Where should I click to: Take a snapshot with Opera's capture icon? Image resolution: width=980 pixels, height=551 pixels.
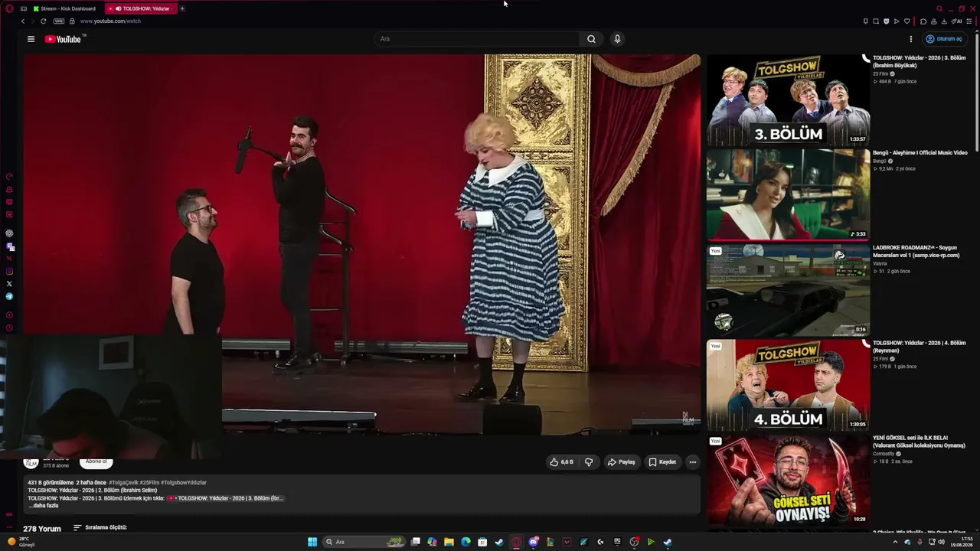pyautogui.click(x=876, y=21)
